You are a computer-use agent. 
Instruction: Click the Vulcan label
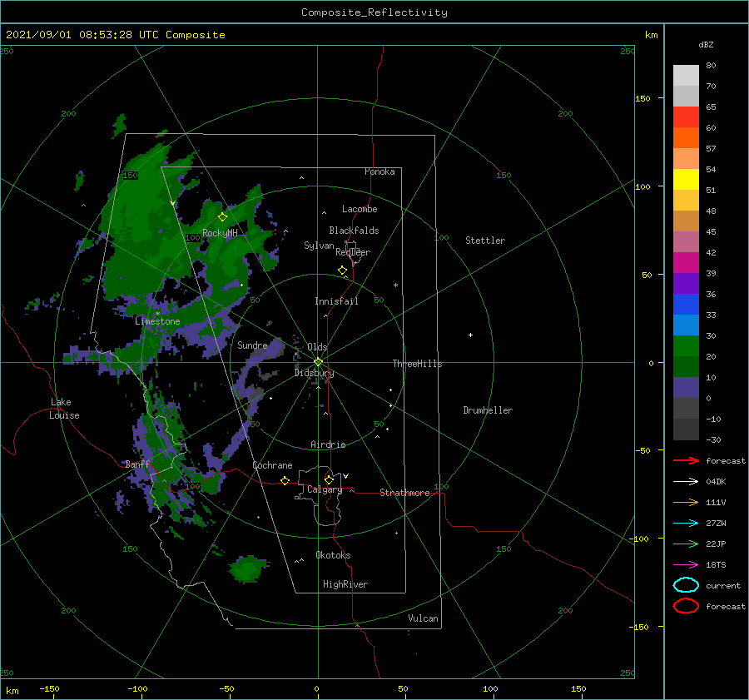pyautogui.click(x=423, y=618)
